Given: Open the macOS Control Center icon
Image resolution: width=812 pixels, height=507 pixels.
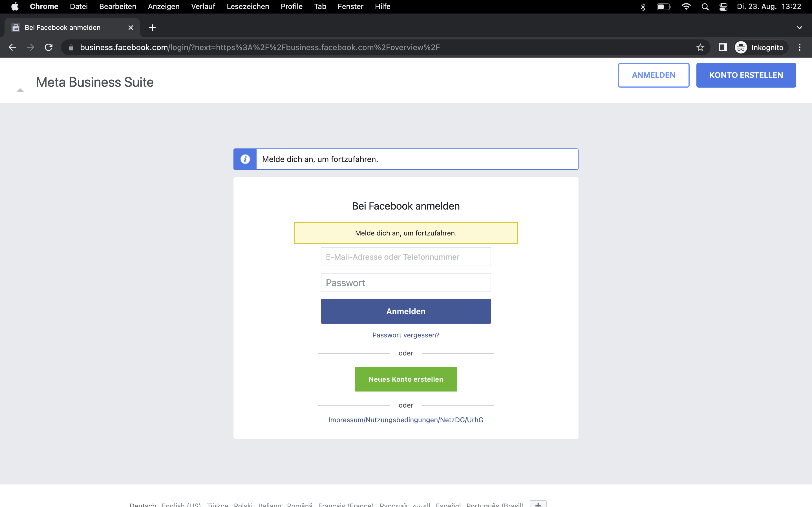Looking at the screenshot, I should point(723,7).
